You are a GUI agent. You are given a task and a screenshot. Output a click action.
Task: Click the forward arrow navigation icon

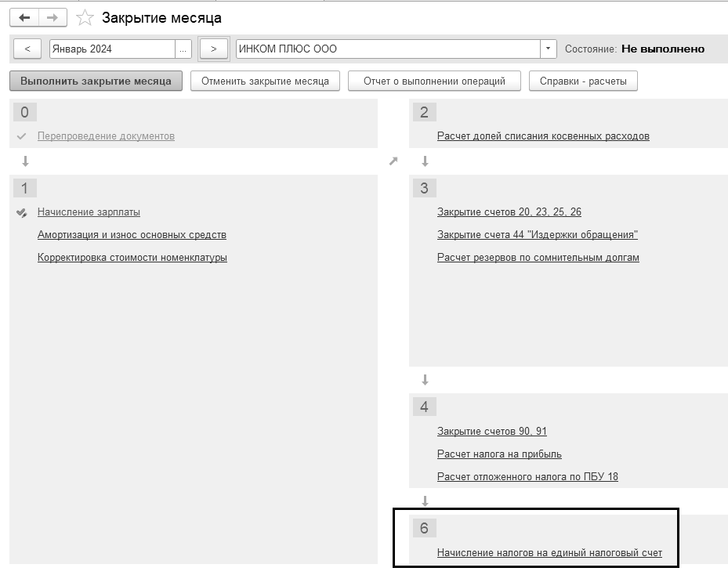point(53,18)
